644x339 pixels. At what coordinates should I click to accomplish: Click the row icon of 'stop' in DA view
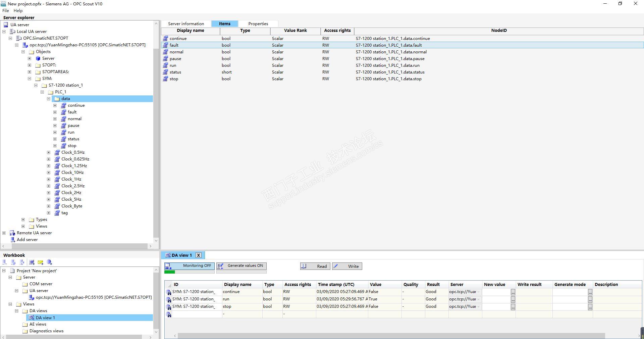[169, 307]
